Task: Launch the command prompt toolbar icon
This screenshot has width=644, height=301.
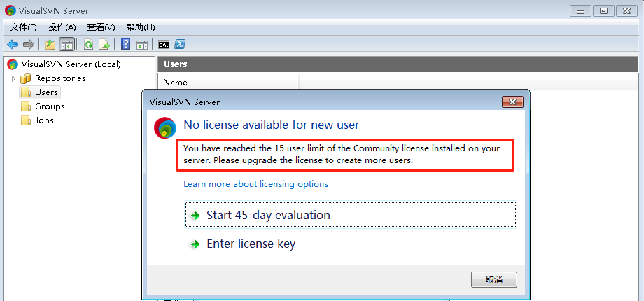Action: coord(164,44)
